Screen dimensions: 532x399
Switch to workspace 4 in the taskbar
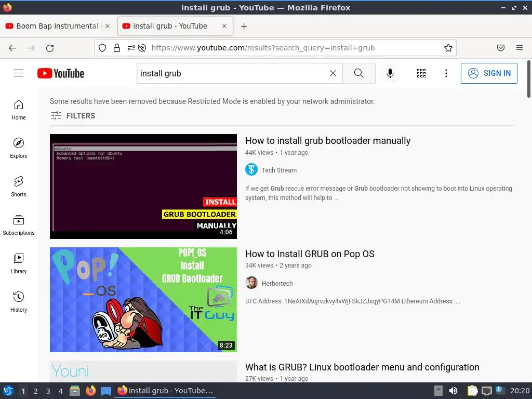point(61,391)
